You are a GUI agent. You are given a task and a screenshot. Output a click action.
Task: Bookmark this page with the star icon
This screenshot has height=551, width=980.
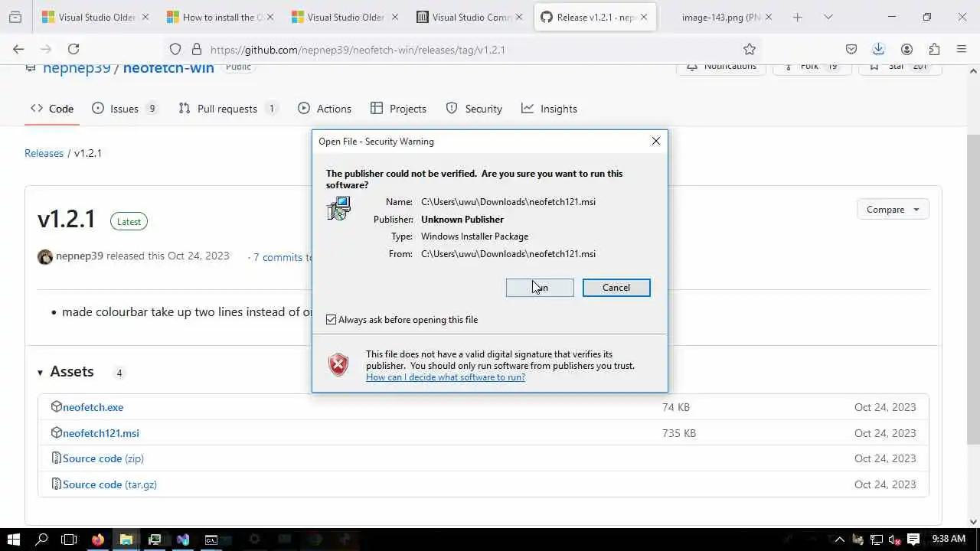pos(750,49)
